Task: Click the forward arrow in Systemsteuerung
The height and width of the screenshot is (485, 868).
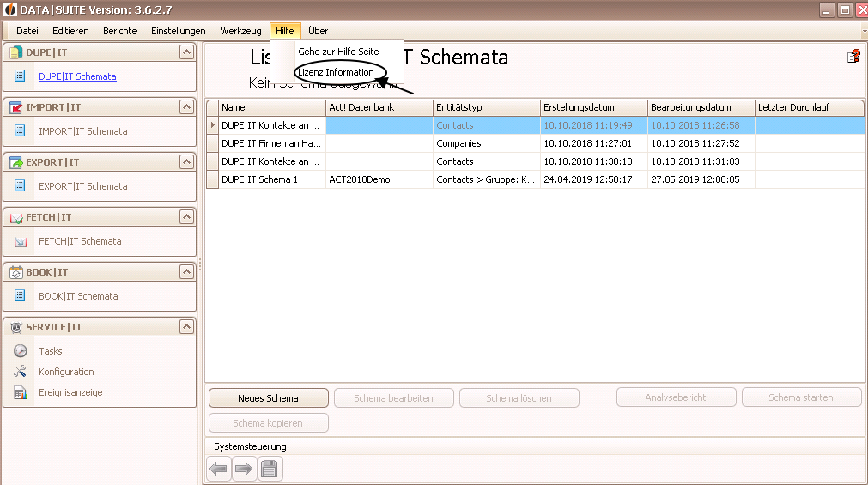Action: point(244,469)
